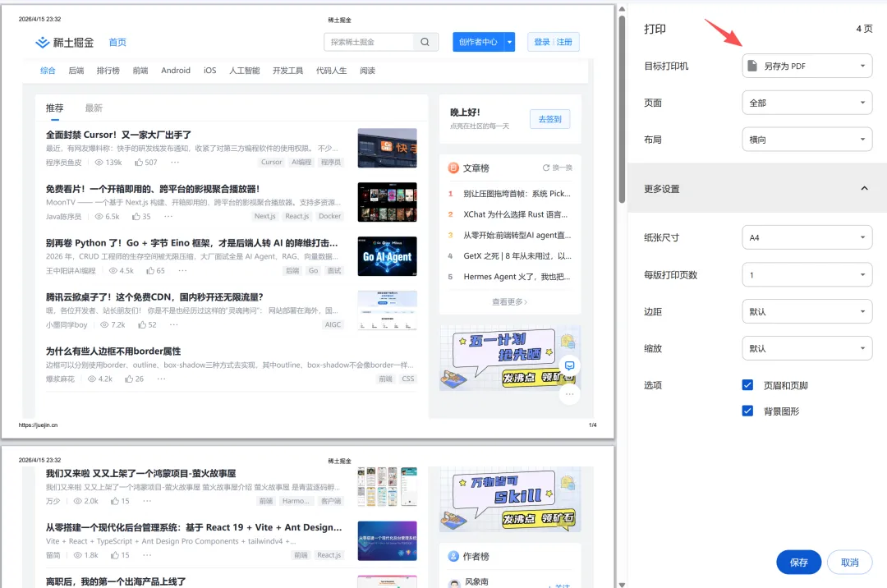The height and width of the screenshot is (588, 887).
Task: Click the 稀土掘金 logo icon
Action: (43, 43)
